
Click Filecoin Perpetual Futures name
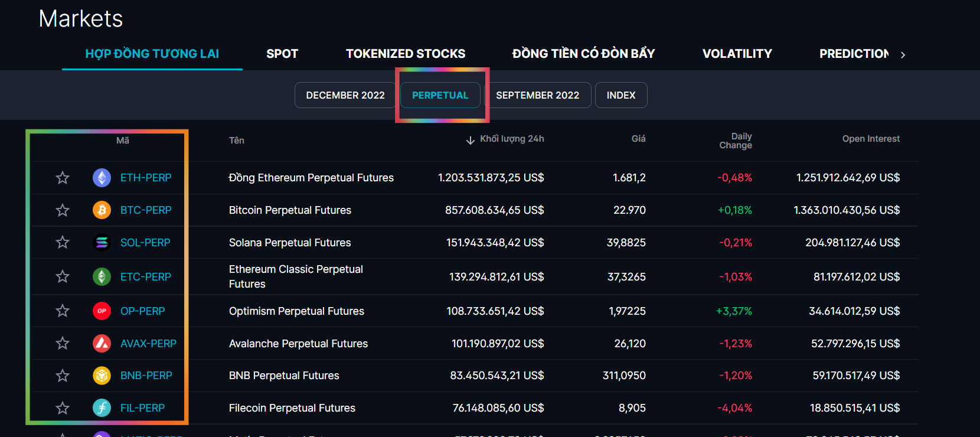(x=292, y=408)
